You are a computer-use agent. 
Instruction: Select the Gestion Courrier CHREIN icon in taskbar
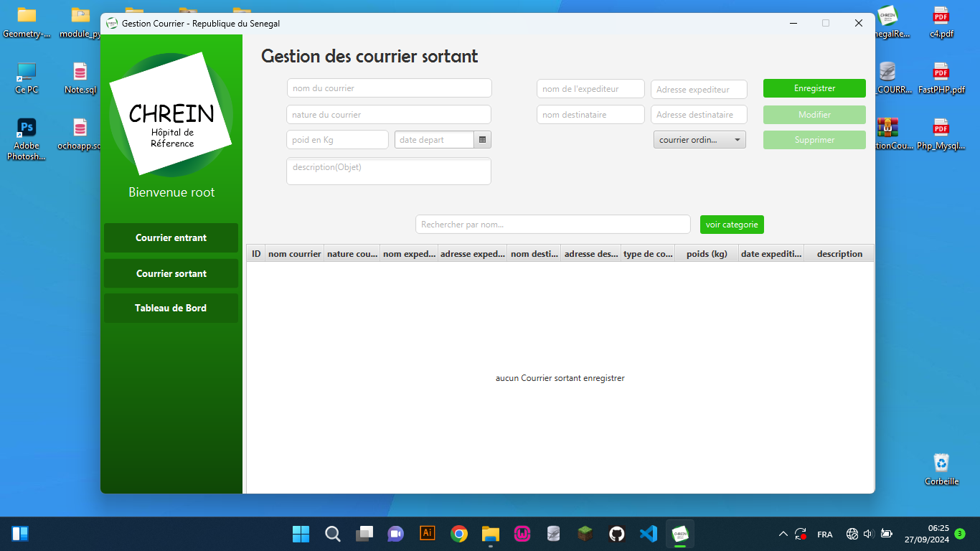click(x=679, y=534)
